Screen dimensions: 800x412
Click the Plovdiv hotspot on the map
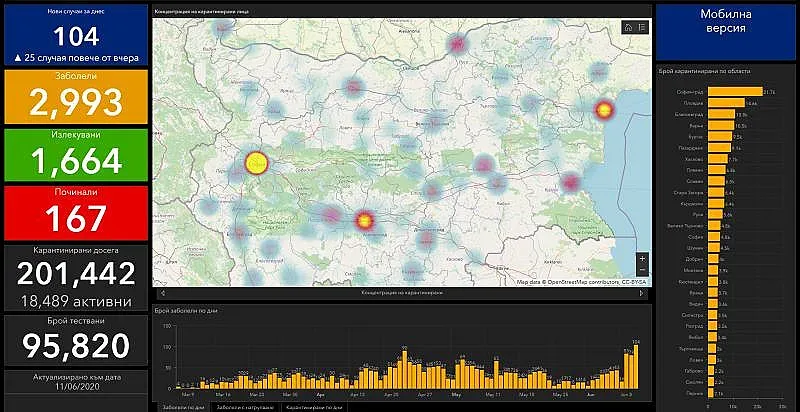[364, 220]
